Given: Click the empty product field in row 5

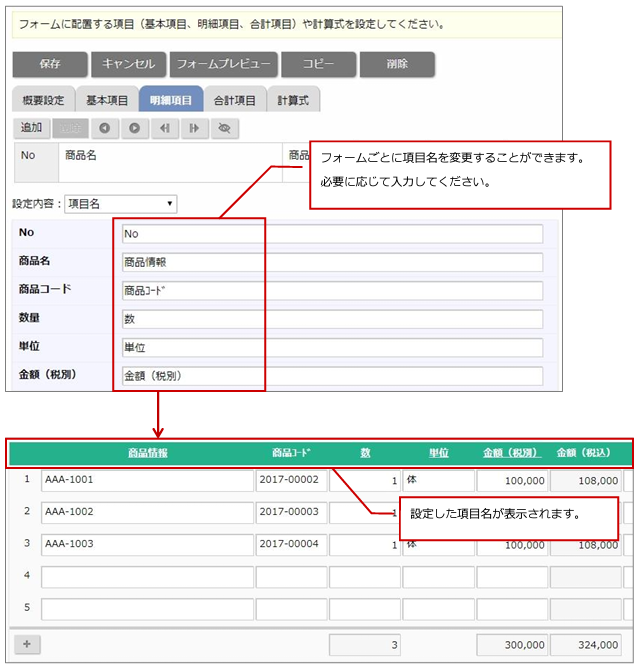Looking at the screenshot, I should 147,609.
